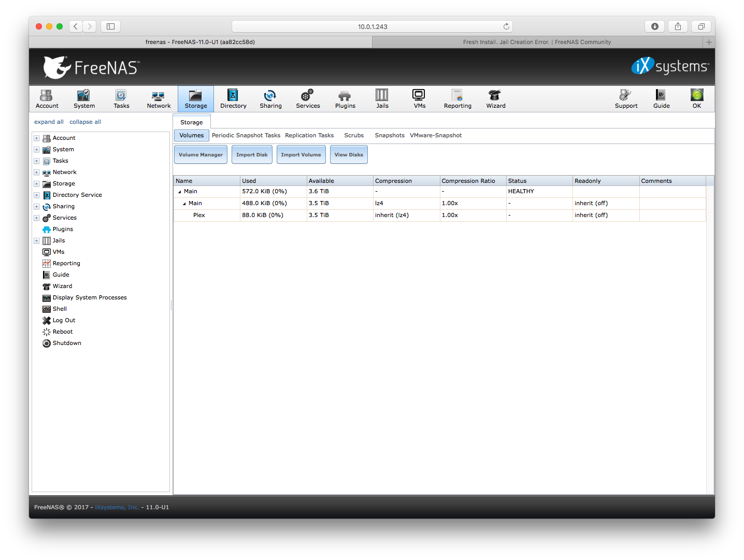Toggle Safari sidebar button

pos(110,26)
